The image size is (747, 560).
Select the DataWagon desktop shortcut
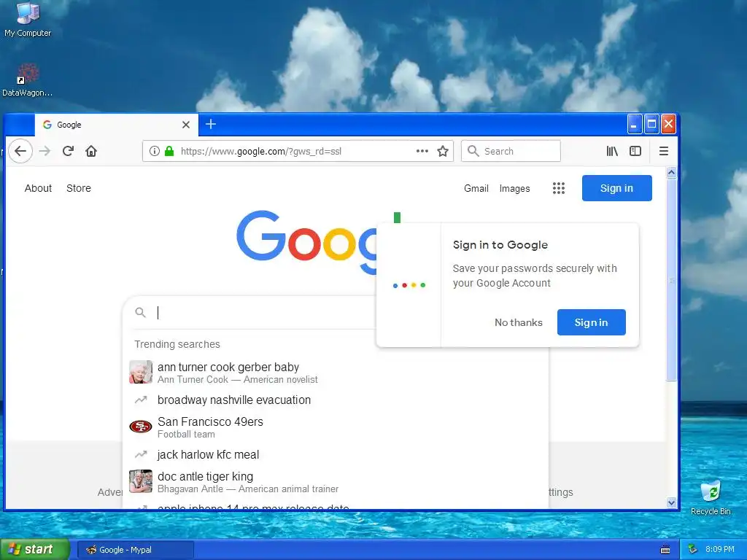27,80
